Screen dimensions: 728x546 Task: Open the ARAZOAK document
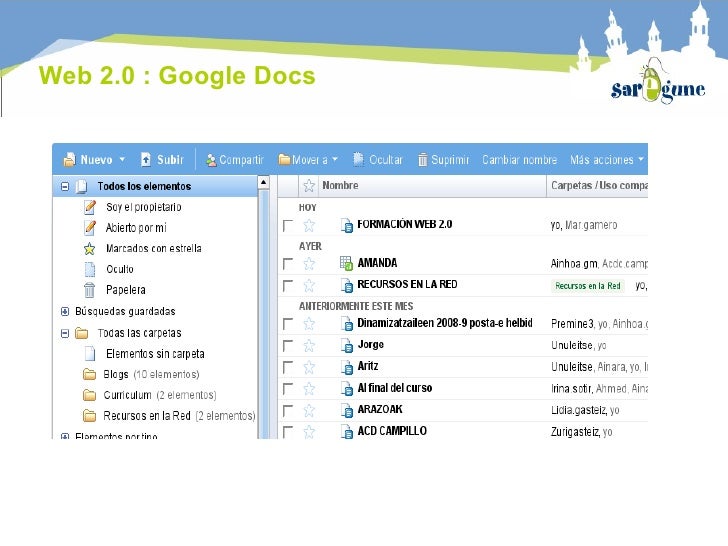pyautogui.click(x=380, y=409)
